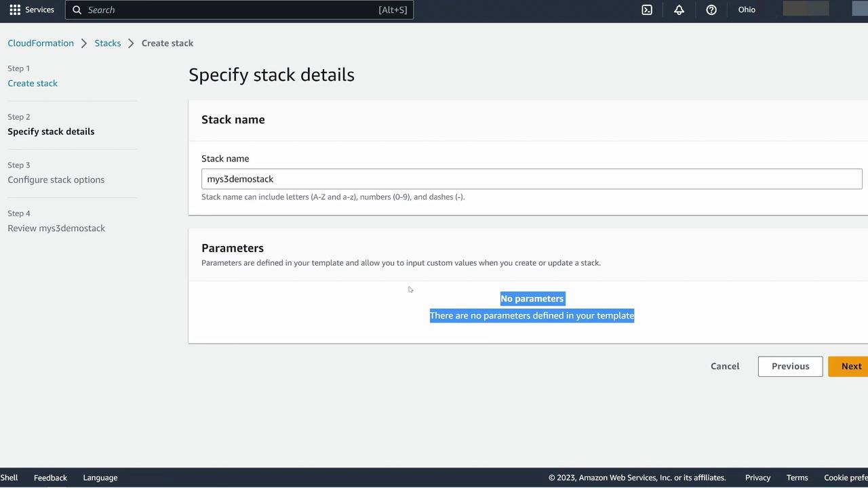
Task: Open Feedback in the footer
Action: (x=50, y=477)
